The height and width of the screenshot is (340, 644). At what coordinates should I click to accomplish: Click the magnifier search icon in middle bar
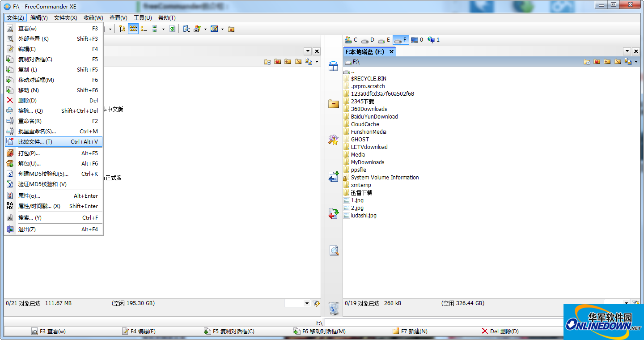point(334,250)
